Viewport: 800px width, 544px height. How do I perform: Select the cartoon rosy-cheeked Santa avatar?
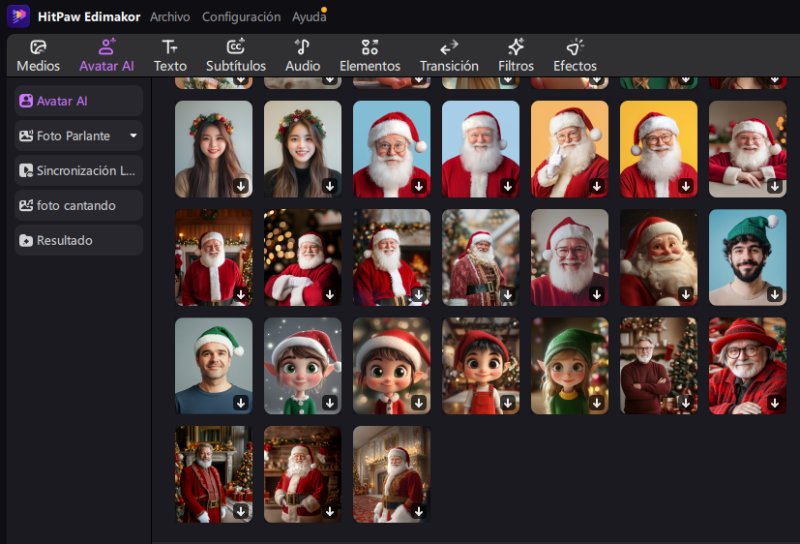658,257
